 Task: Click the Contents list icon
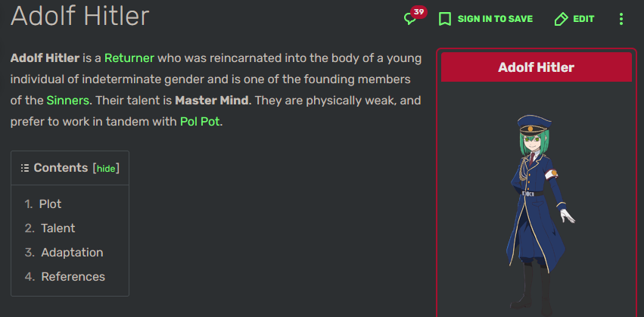pyautogui.click(x=25, y=168)
